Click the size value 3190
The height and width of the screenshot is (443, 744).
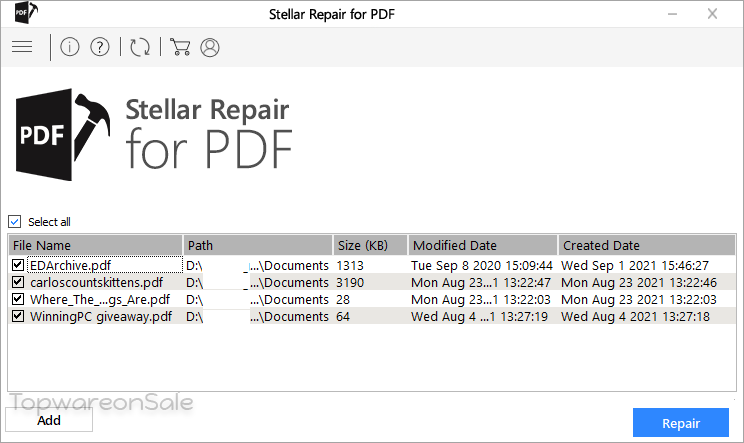350,282
